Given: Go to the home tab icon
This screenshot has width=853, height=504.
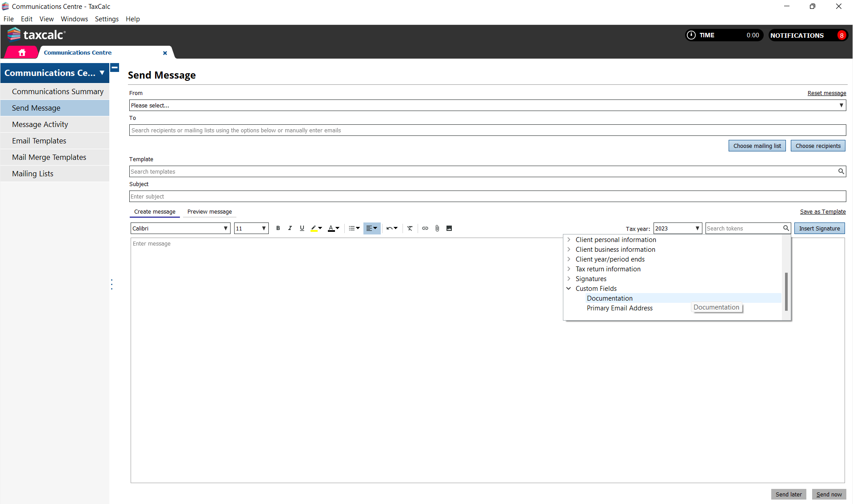Looking at the screenshot, I should [22, 52].
